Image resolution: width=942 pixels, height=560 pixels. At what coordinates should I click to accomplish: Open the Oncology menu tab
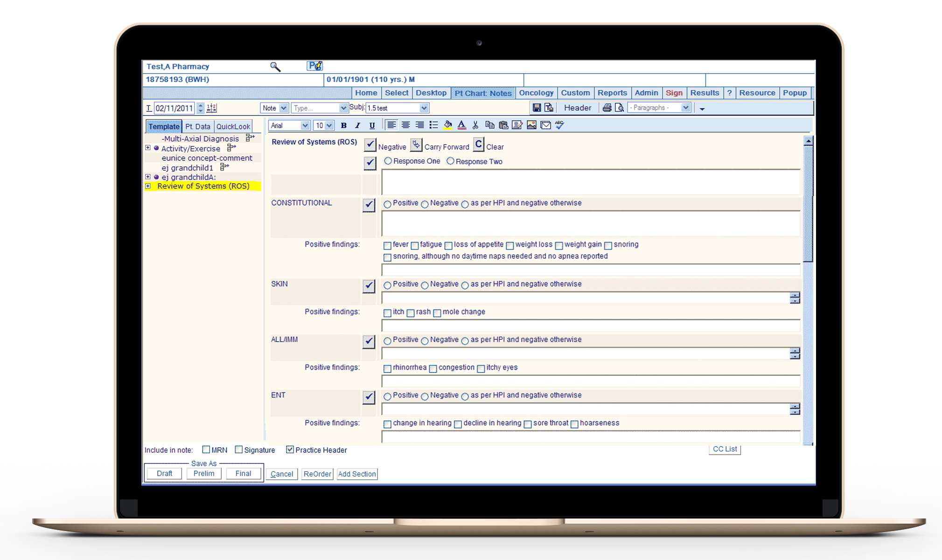pyautogui.click(x=536, y=93)
